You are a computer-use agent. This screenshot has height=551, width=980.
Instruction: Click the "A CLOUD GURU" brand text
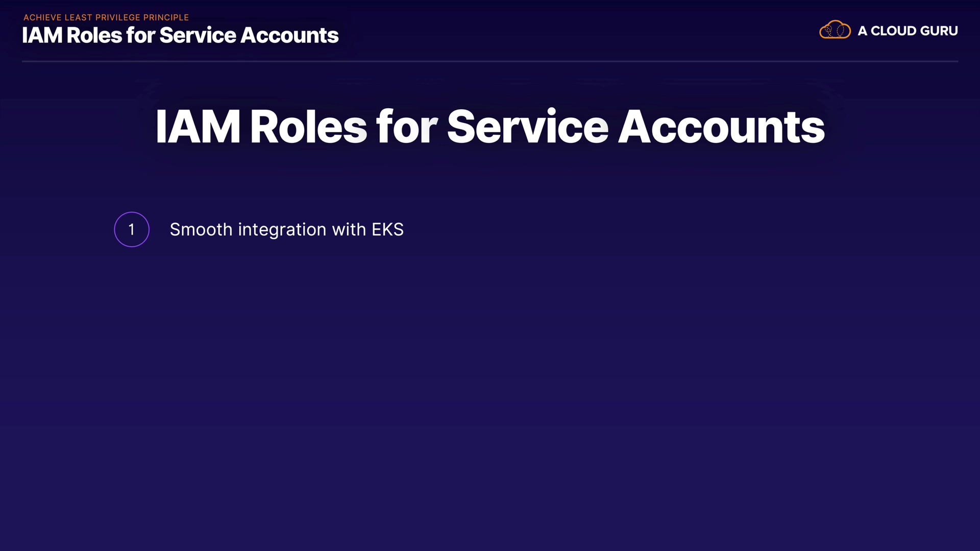[x=908, y=31]
